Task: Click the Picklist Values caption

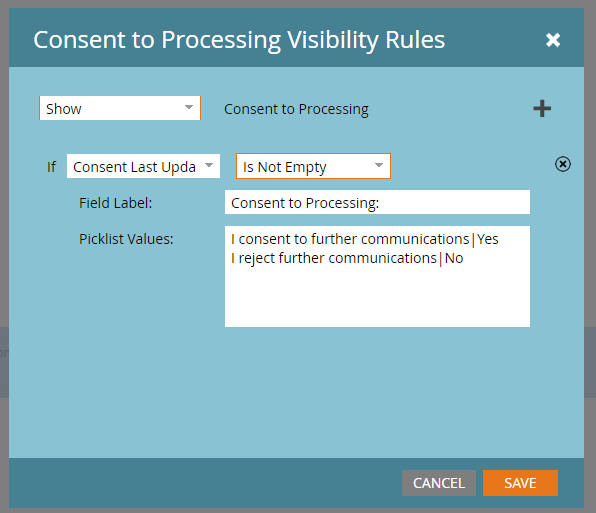Action: pyautogui.click(x=126, y=239)
